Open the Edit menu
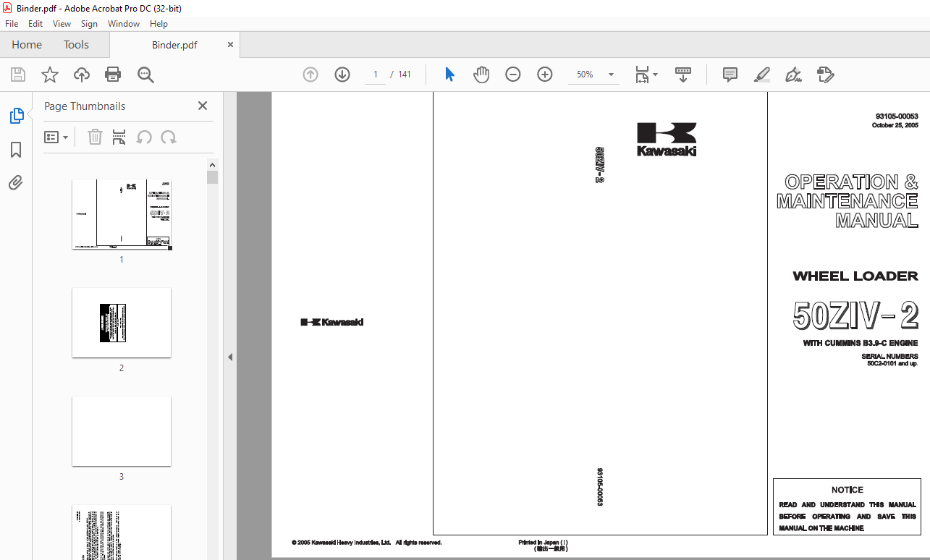The height and width of the screenshot is (560, 930). (x=35, y=24)
